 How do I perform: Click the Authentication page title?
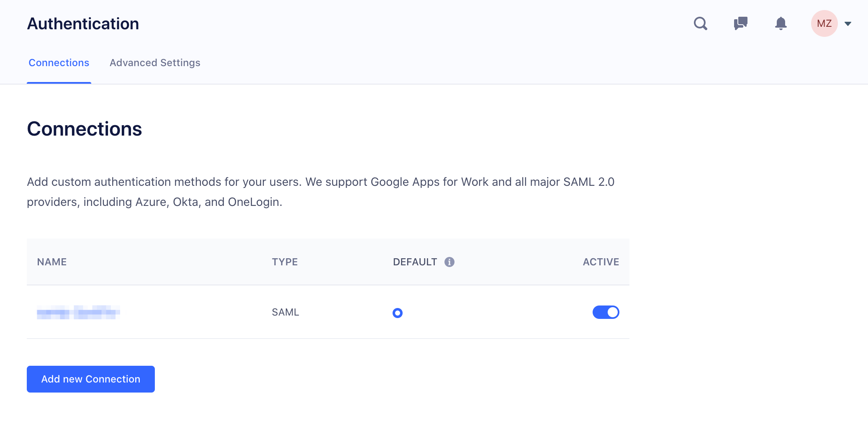(83, 24)
